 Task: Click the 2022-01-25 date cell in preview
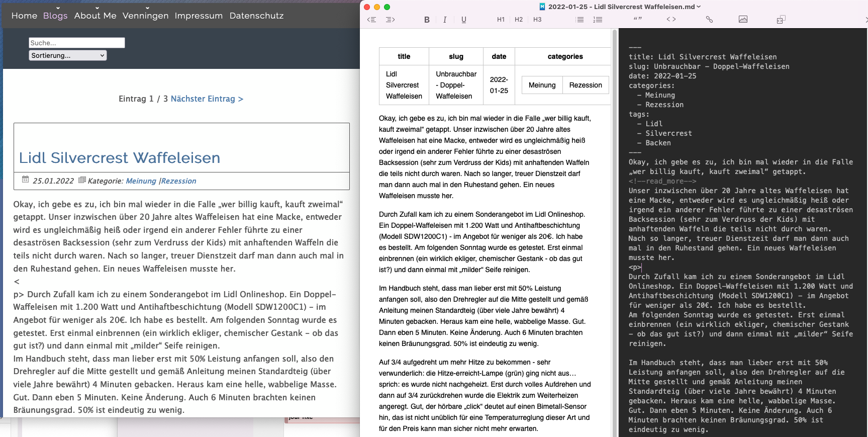pos(499,85)
